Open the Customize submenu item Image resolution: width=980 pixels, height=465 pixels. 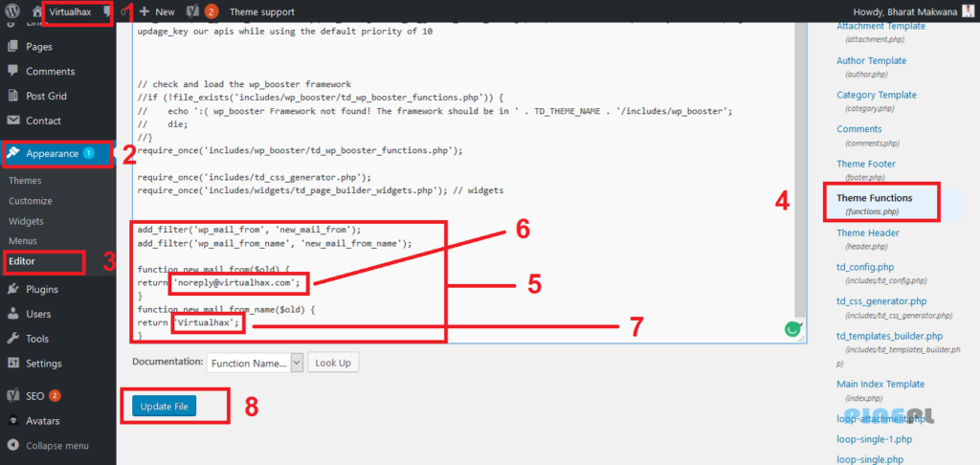pos(31,201)
